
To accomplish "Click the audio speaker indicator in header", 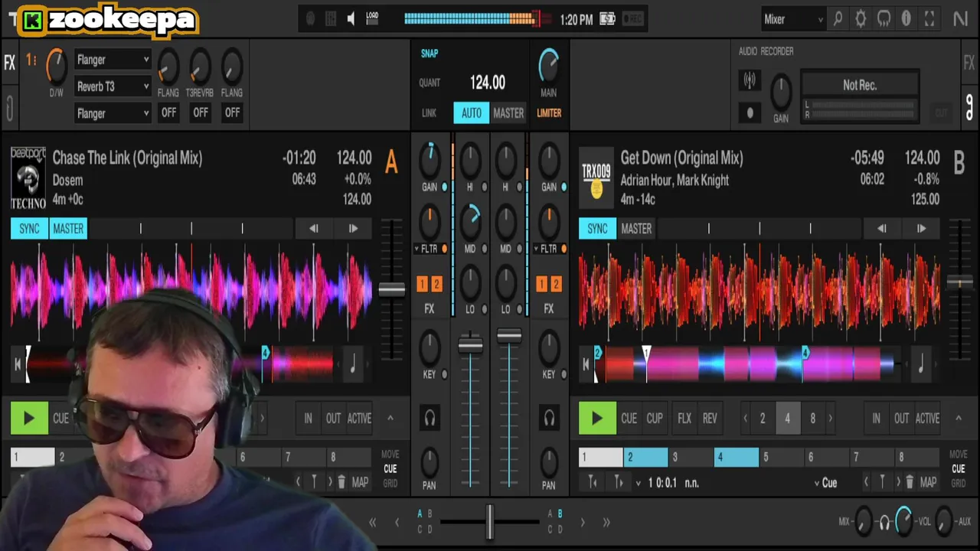I will tap(351, 19).
